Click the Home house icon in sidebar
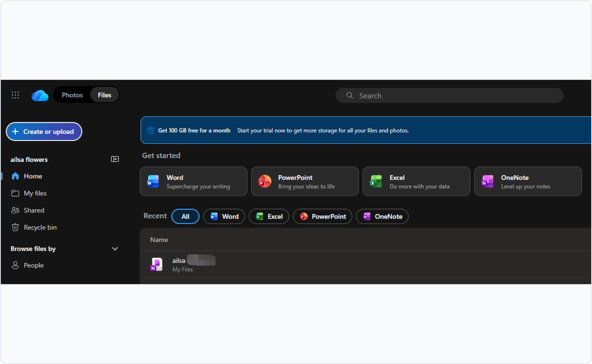The height and width of the screenshot is (364, 592). 15,176
